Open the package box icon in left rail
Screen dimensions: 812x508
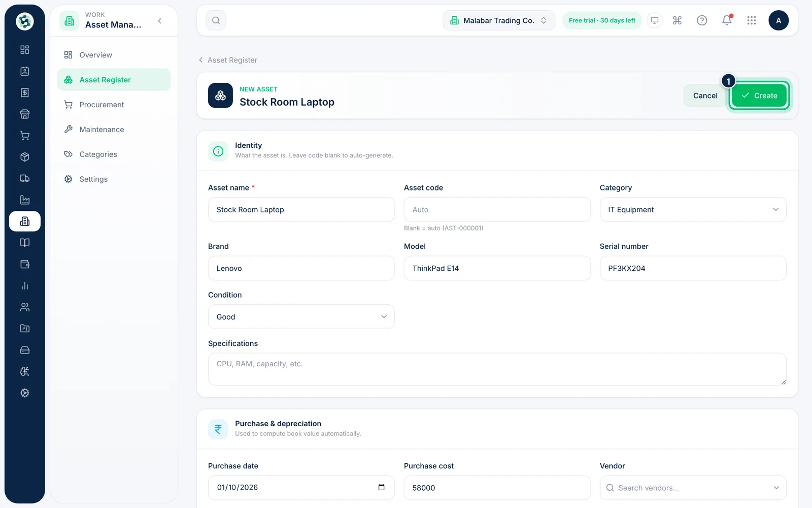(24, 157)
